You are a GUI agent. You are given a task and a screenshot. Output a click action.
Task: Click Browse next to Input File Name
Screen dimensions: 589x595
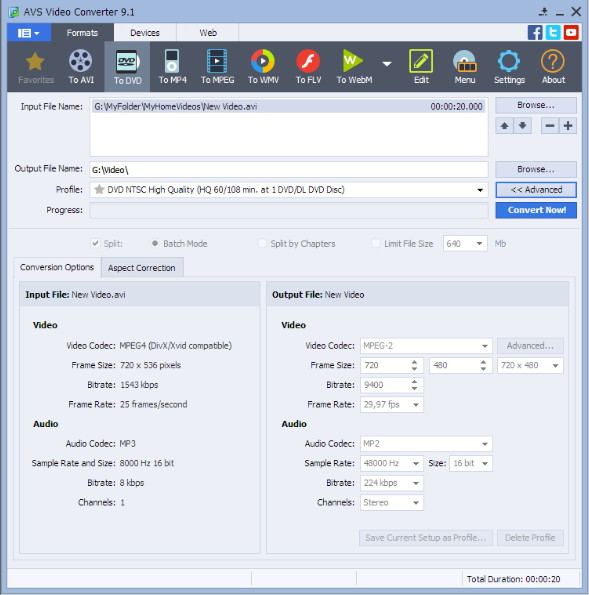point(536,105)
